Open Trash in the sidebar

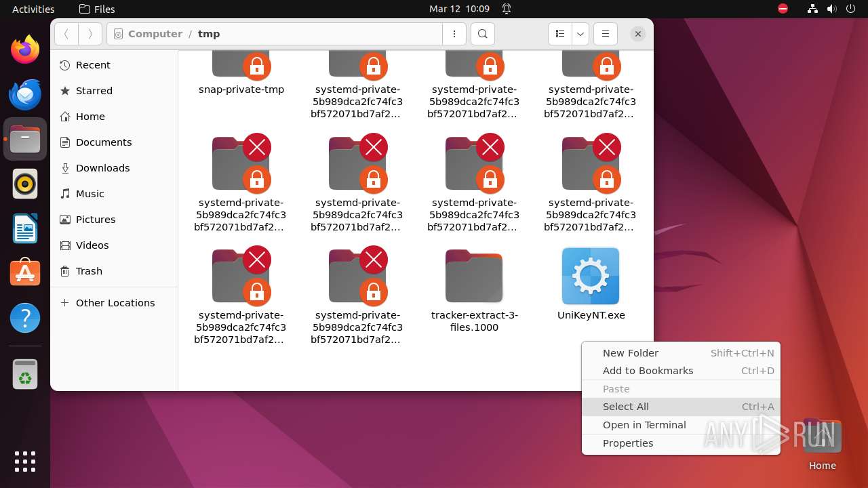click(x=114, y=271)
